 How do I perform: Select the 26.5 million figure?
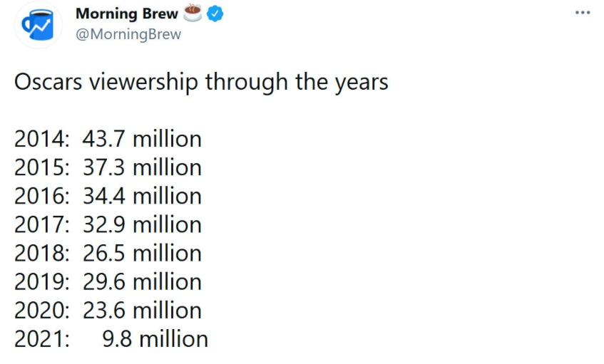pos(142,253)
